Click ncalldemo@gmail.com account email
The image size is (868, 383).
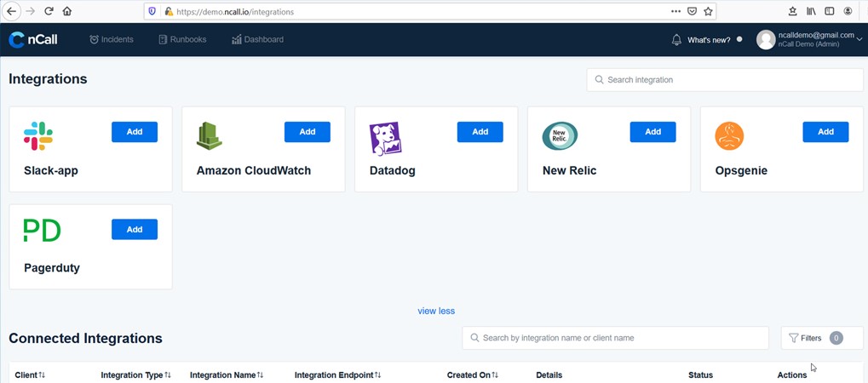[816, 35]
